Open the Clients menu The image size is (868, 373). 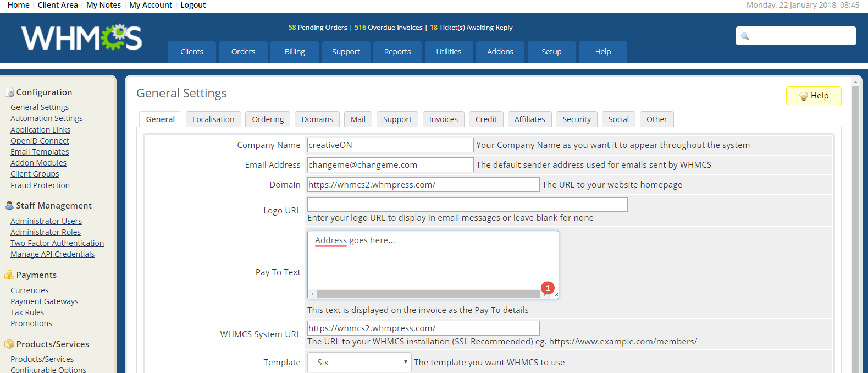[192, 52]
